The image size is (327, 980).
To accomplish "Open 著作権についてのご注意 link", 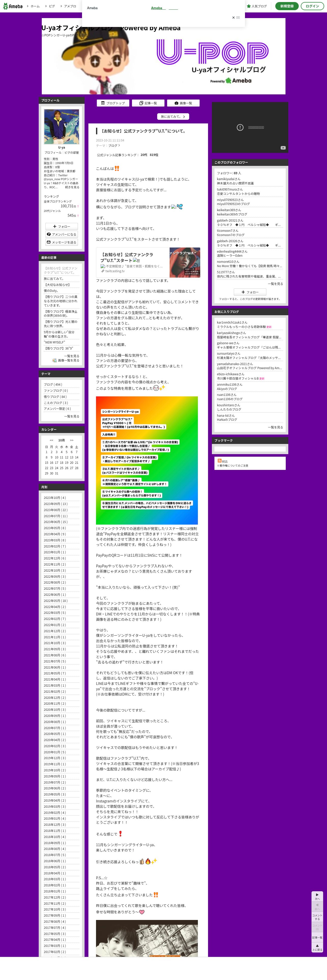I will [233, 466].
